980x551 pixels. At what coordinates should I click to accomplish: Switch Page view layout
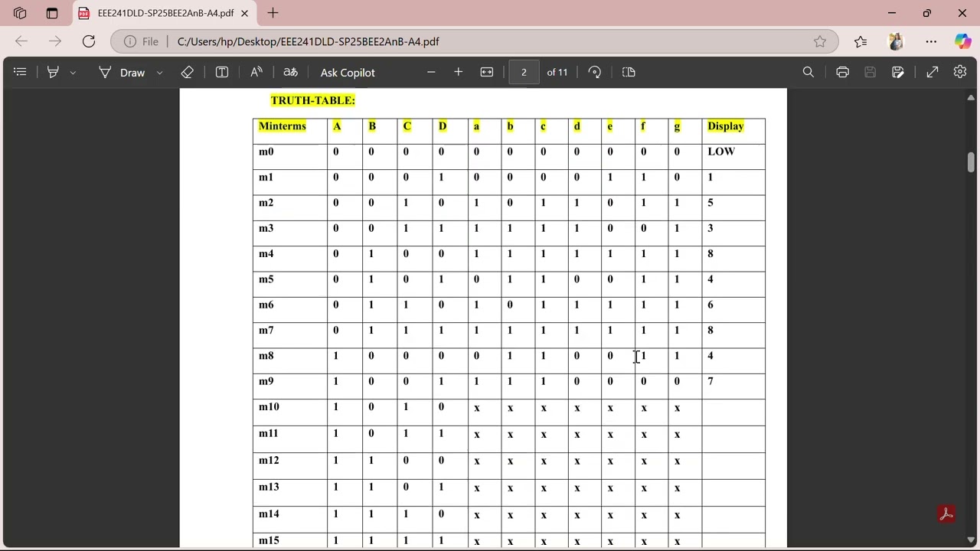coord(629,72)
